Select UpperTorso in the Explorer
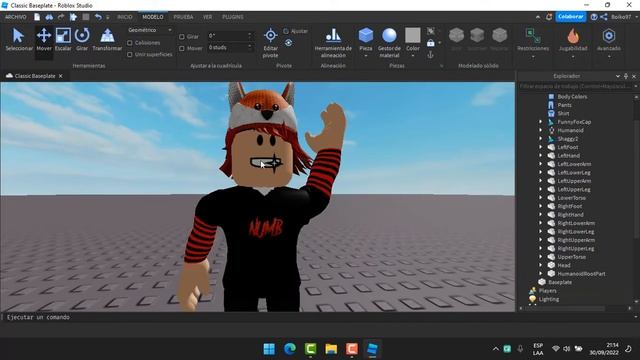The image size is (640, 360). point(571,257)
